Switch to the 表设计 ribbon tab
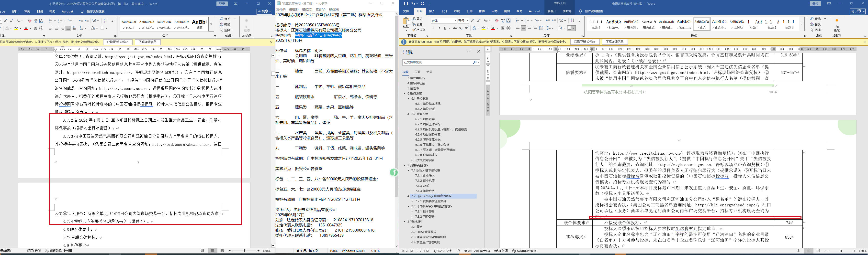 (552, 11)
